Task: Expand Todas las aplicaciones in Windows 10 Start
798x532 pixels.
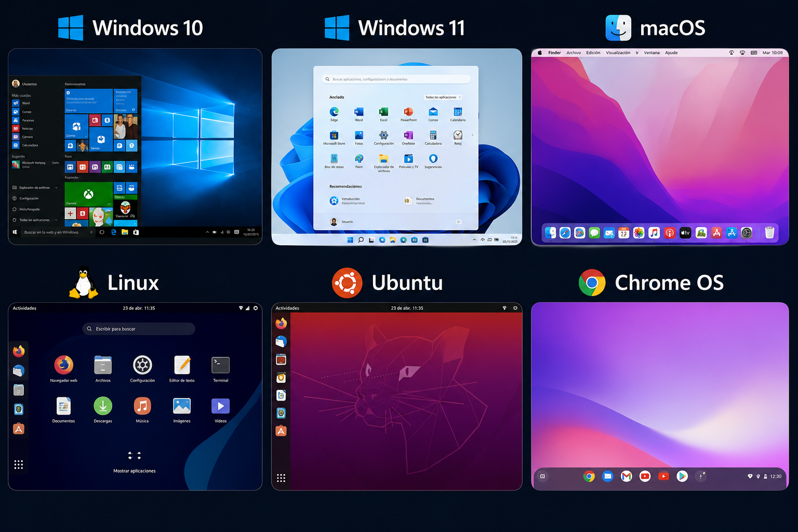Action: (56, 220)
